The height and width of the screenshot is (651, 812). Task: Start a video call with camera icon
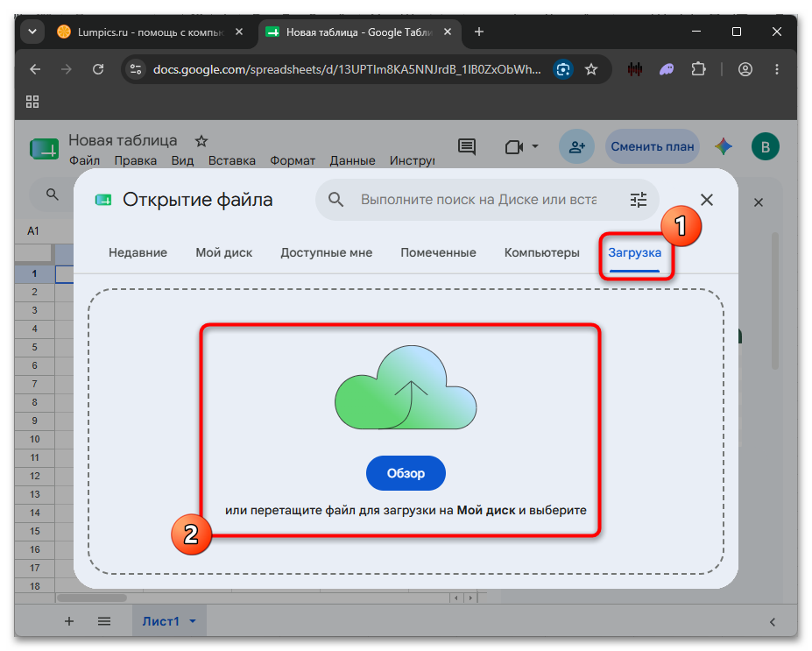click(513, 147)
